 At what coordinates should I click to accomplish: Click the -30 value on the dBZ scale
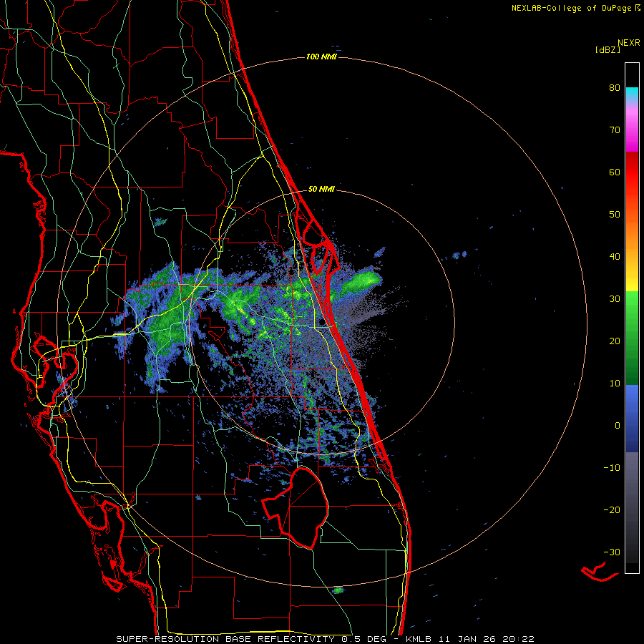(x=612, y=552)
